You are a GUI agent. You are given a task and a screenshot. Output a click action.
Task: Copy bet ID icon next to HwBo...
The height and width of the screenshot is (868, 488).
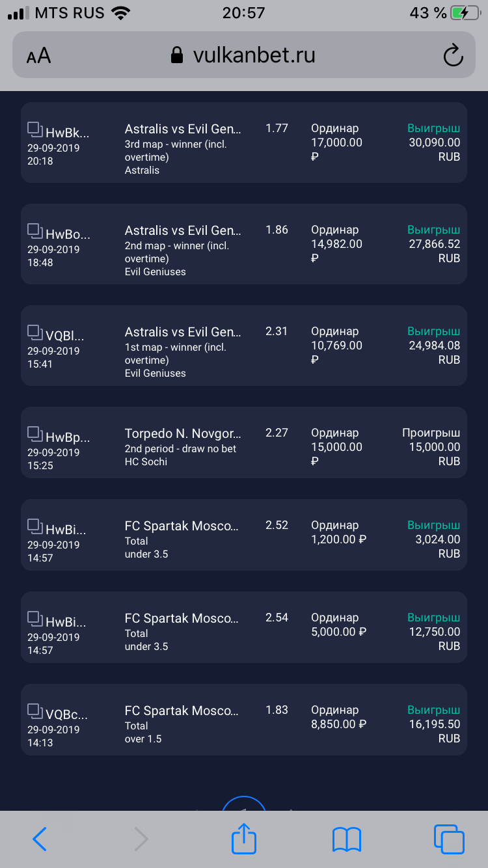34,230
